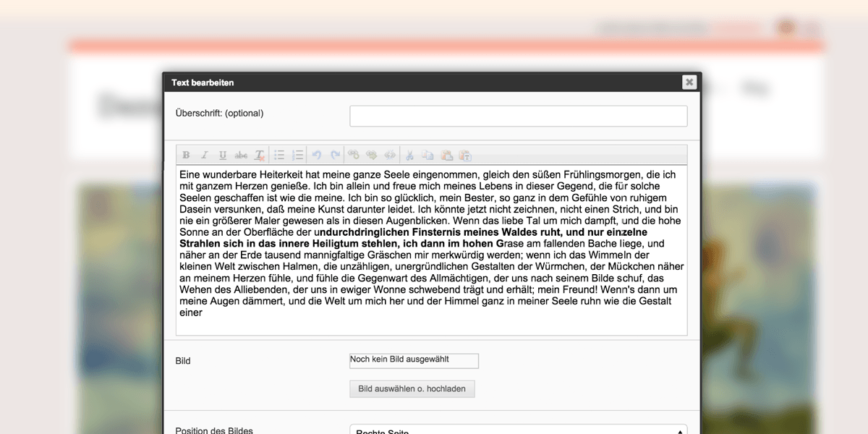This screenshot has width=868, height=434.
Task: Paste as plain text
Action: pyautogui.click(x=465, y=156)
